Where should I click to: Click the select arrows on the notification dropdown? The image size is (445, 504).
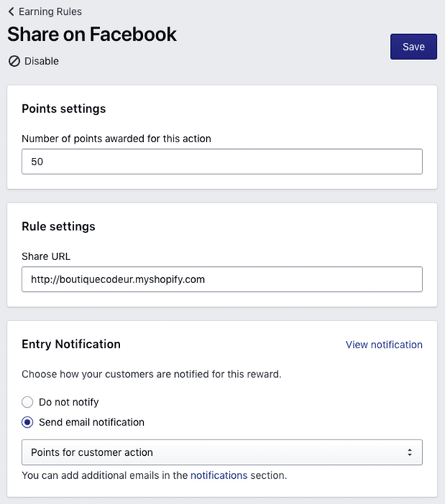(x=409, y=452)
